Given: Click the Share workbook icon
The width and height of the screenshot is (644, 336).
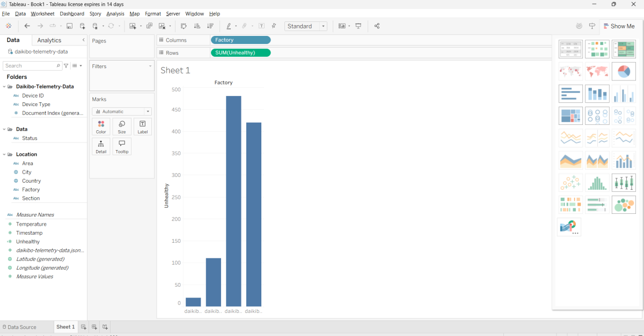Looking at the screenshot, I should (377, 26).
